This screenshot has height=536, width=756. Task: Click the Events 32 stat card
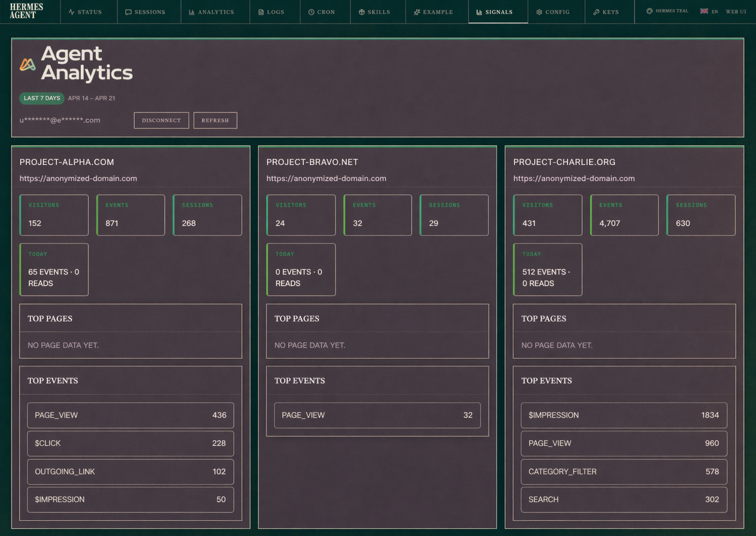[377, 215]
